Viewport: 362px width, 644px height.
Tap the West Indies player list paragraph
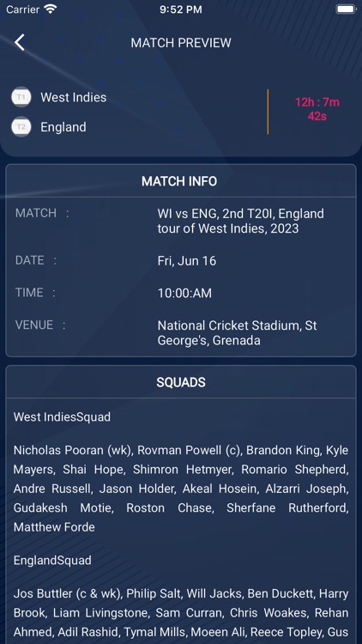(181, 489)
